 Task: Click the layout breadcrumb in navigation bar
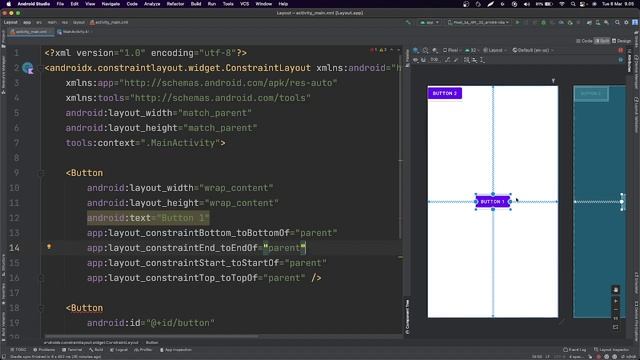tap(79, 22)
